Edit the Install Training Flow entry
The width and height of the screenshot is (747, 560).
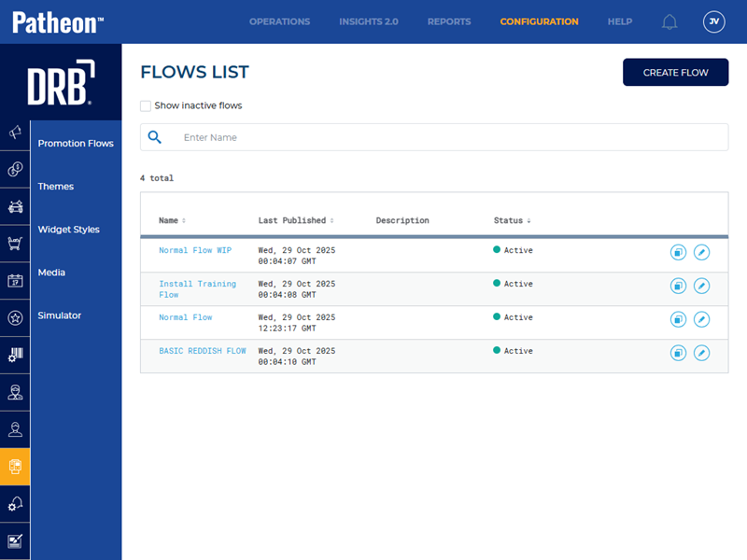tap(701, 286)
